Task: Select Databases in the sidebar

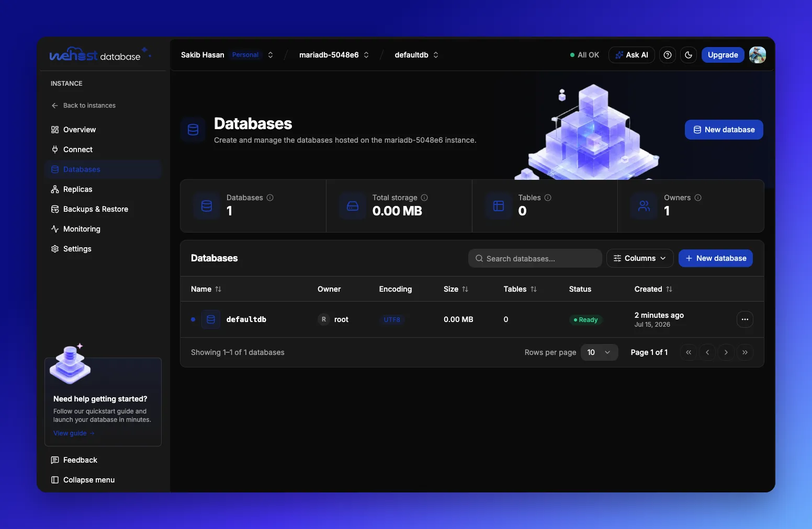Action: pyautogui.click(x=103, y=169)
